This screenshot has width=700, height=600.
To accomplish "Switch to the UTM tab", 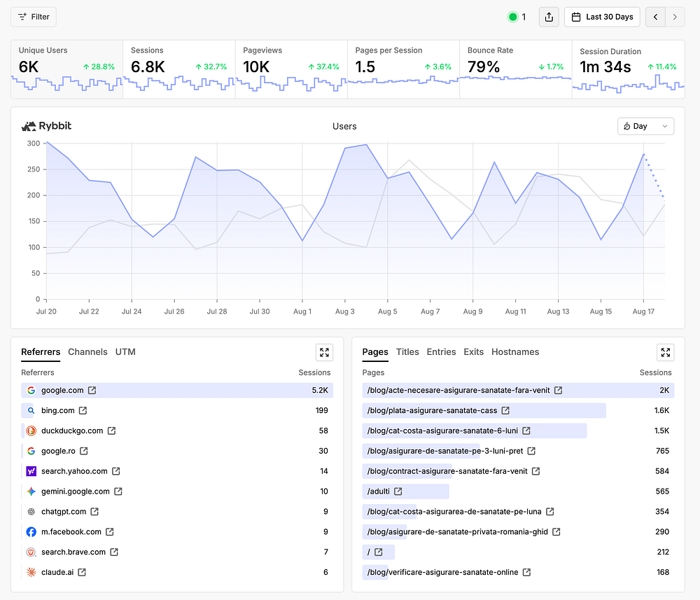I will (125, 351).
